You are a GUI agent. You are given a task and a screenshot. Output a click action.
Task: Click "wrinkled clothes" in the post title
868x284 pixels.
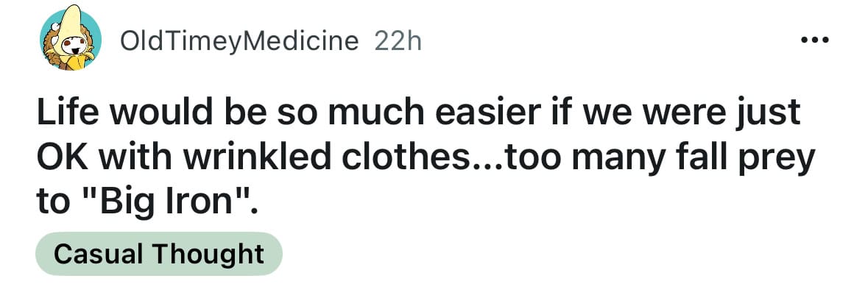(x=325, y=158)
